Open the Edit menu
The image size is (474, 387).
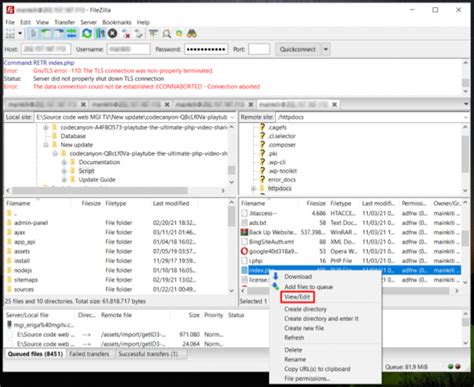click(x=25, y=22)
